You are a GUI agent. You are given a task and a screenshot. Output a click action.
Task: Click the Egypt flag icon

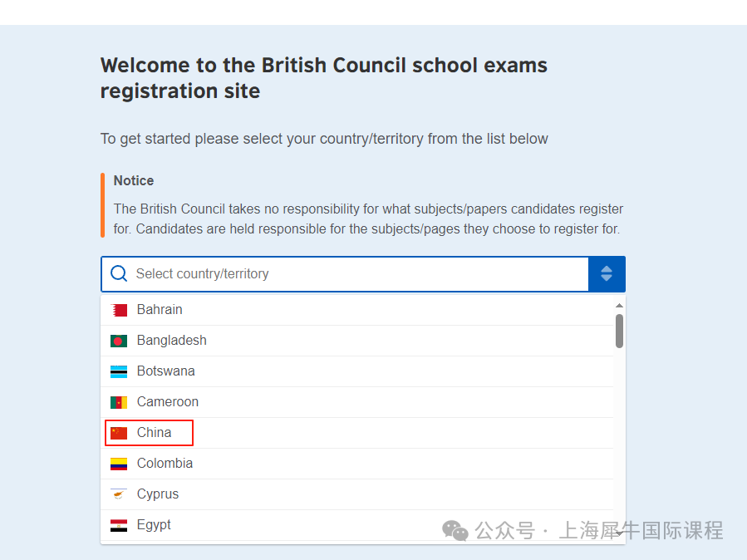[x=119, y=525]
